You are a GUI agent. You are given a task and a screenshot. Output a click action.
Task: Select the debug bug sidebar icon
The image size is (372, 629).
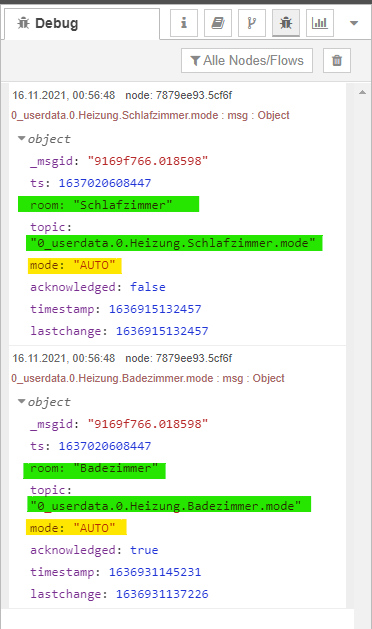pyautogui.click(x=286, y=23)
